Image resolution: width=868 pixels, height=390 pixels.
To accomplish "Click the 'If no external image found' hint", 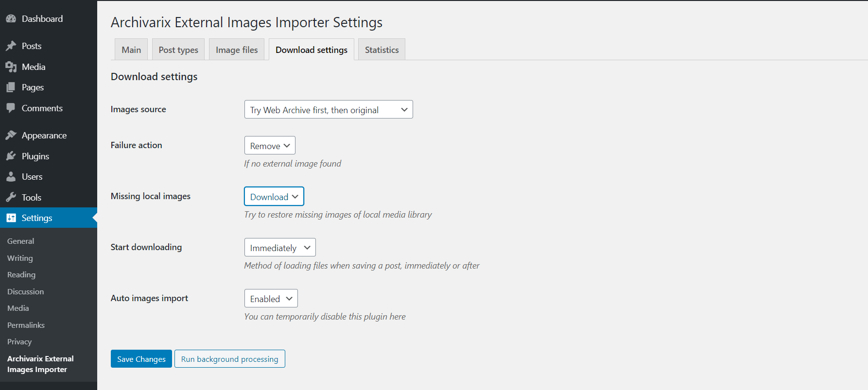I will click(293, 164).
